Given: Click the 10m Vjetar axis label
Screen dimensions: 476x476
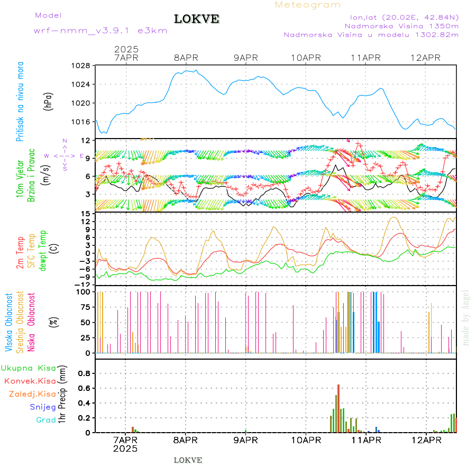Looking at the screenshot, I should pyautogui.click(x=21, y=176).
